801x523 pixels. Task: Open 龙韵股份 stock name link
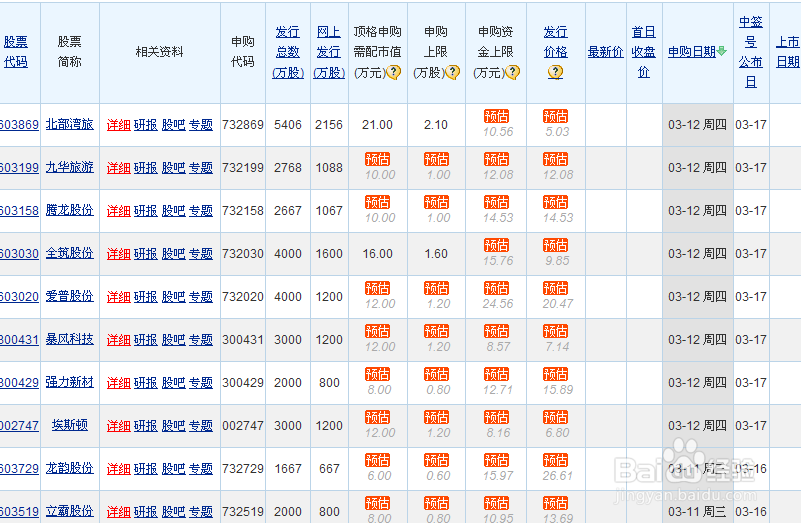click(x=69, y=467)
